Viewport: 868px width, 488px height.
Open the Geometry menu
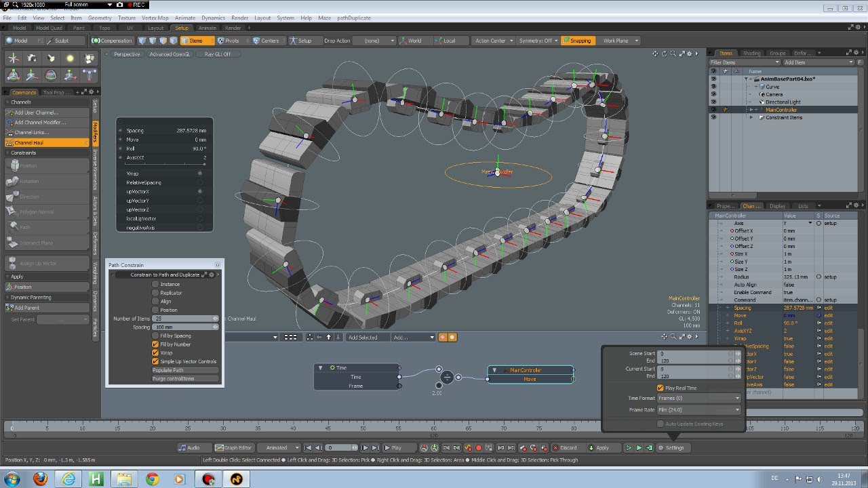tap(100, 18)
